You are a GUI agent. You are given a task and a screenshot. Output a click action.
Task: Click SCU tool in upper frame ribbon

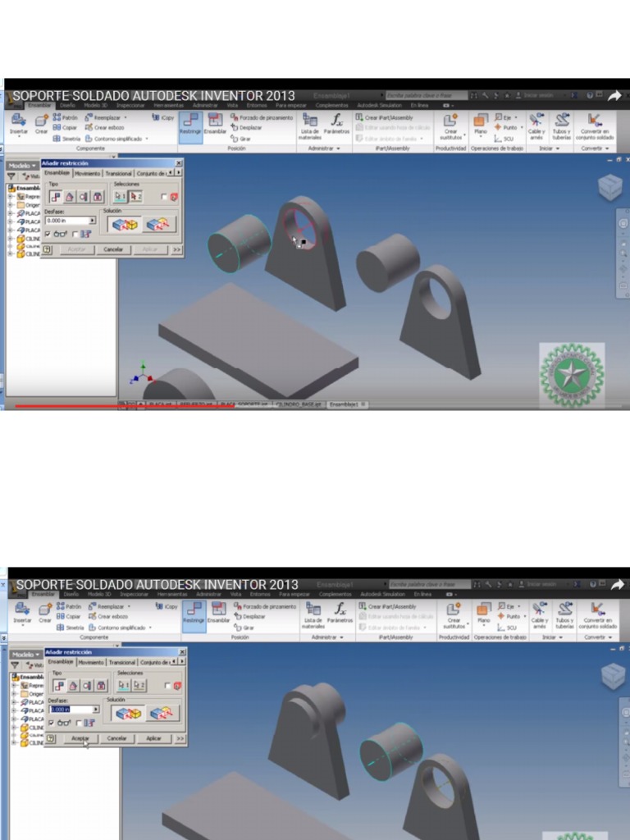click(x=504, y=139)
